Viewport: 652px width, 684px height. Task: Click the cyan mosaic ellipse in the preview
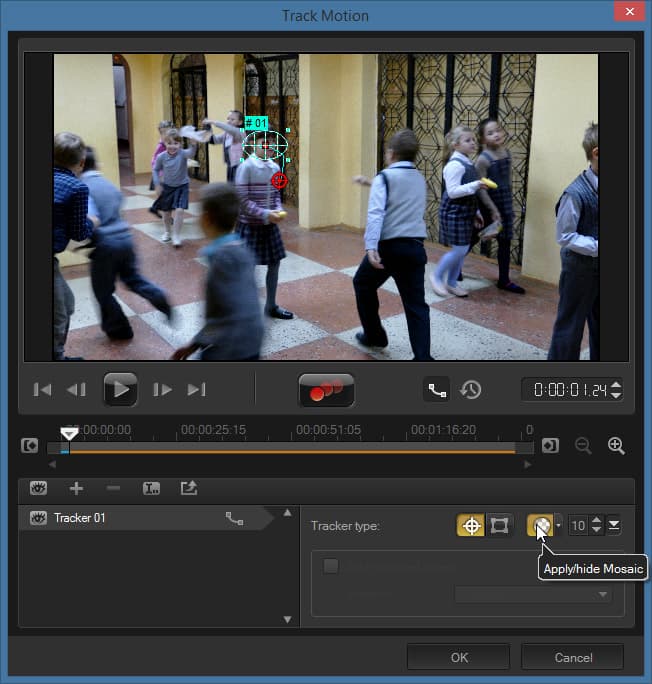(x=265, y=145)
